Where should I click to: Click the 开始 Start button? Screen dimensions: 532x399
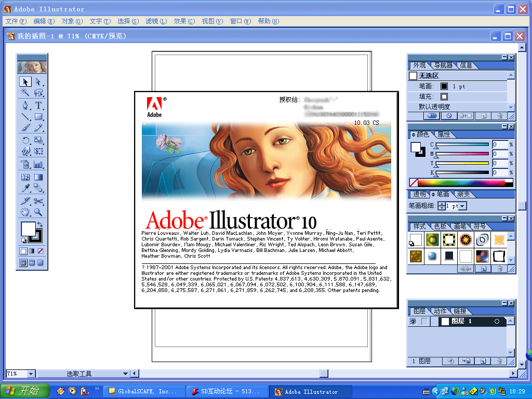24,391
